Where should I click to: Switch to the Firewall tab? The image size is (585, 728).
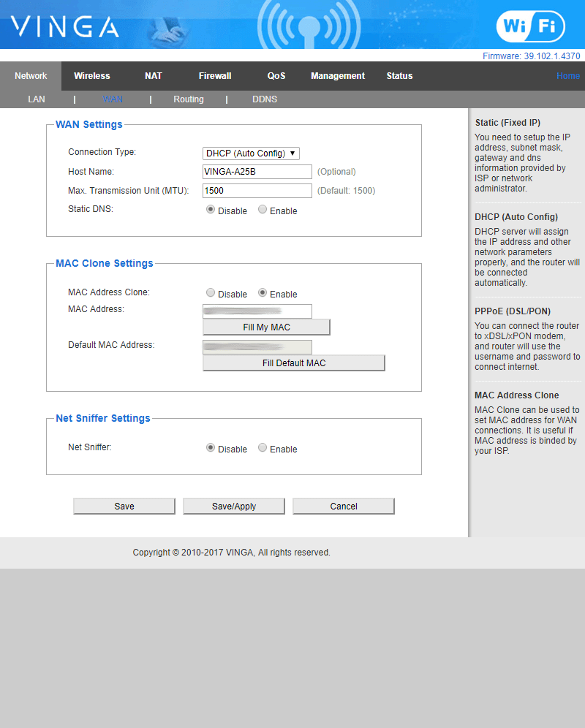point(215,76)
